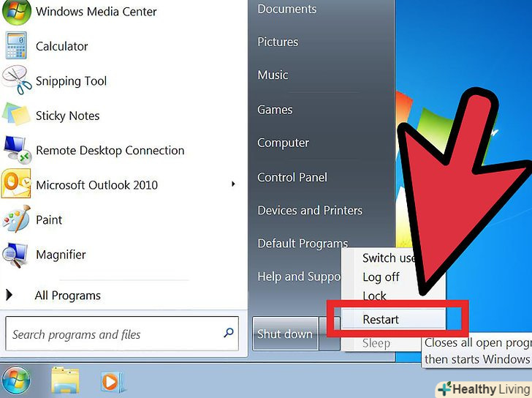Open Help and Support
Image resolution: width=532 pixels, height=398 pixels.
point(299,277)
